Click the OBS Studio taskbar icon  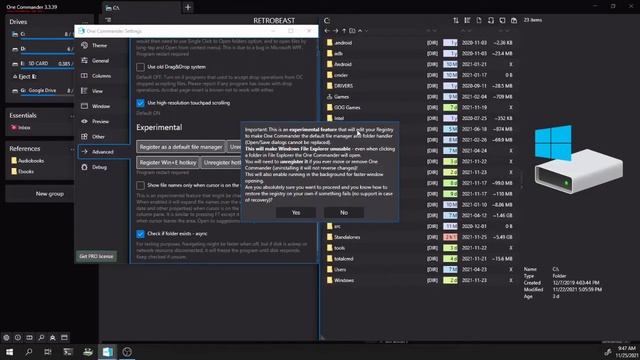[x=127, y=352]
